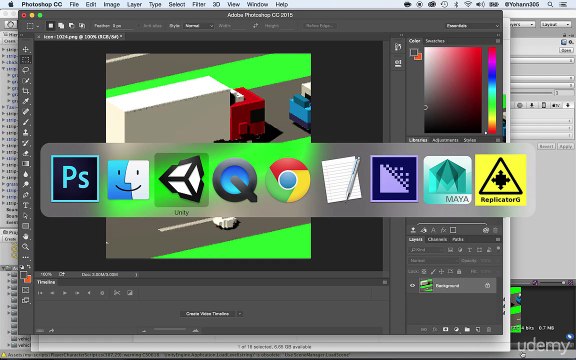This screenshot has height=360, width=576.
Task: Switch to the Channels tab
Action: (437, 240)
